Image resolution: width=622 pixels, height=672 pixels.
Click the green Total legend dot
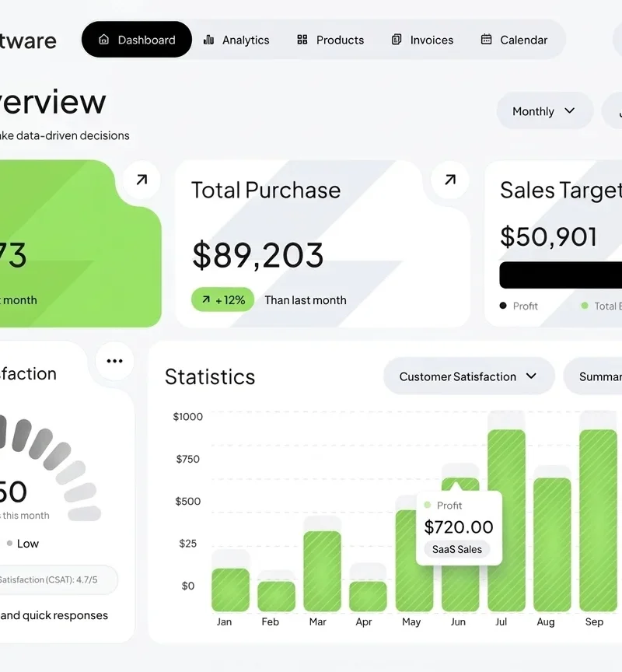point(585,306)
